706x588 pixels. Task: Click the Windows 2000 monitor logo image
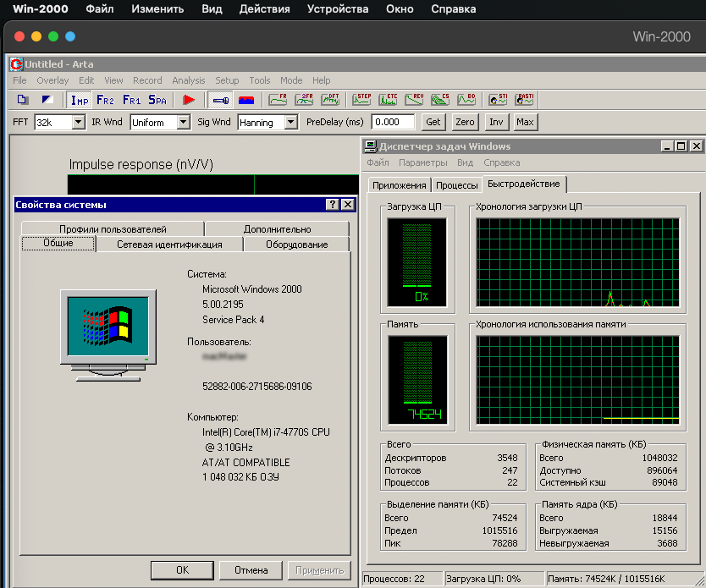click(x=108, y=336)
